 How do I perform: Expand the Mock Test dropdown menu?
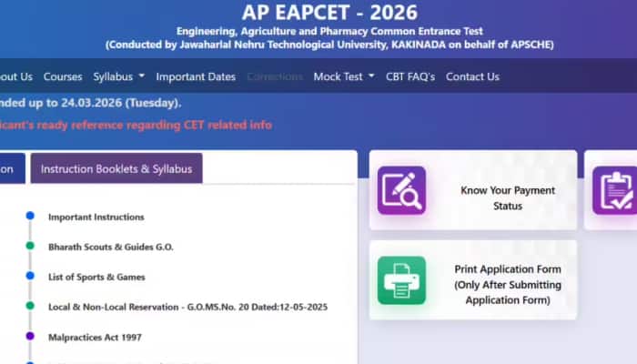[343, 76]
